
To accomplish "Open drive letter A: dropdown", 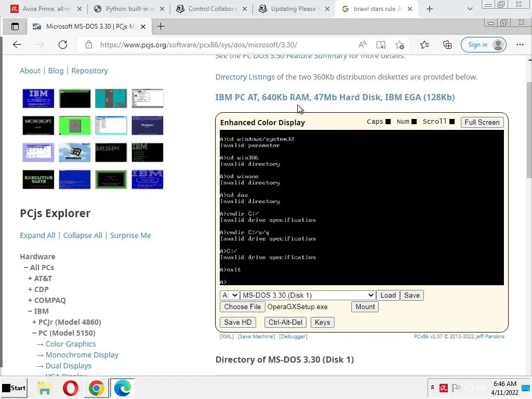I will pos(230,295).
